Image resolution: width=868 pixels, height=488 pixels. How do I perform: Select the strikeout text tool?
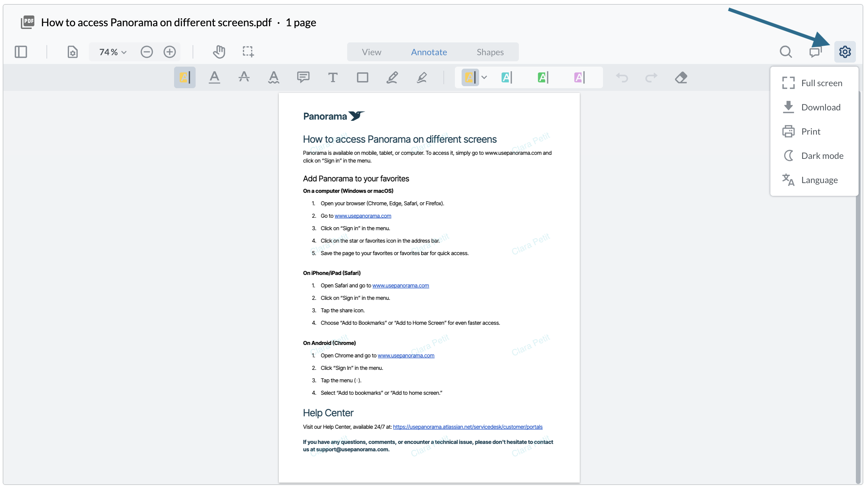(244, 77)
